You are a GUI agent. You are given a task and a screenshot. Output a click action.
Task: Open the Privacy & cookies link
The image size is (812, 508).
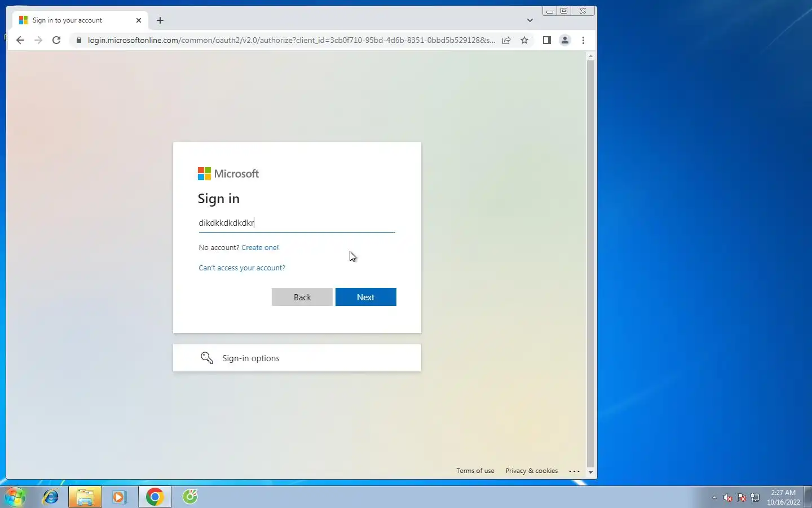point(532,471)
